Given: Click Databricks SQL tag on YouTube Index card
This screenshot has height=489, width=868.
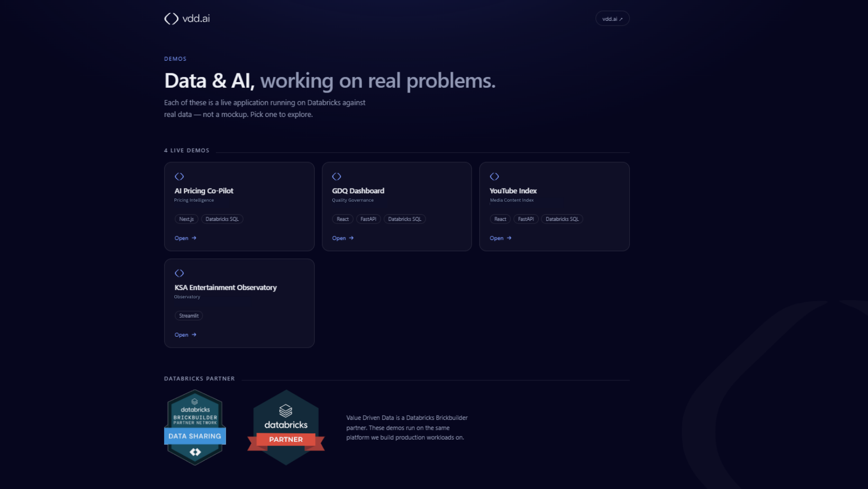Looking at the screenshot, I should point(562,219).
